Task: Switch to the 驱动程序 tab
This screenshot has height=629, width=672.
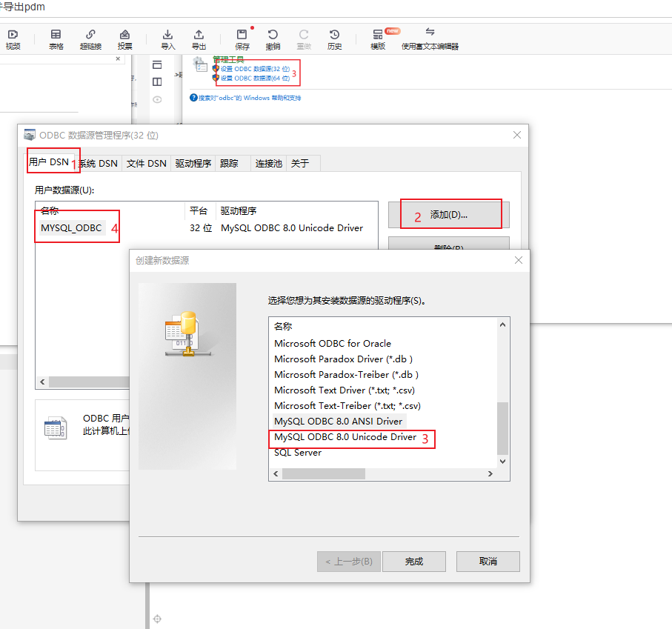Action: pyautogui.click(x=193, y=163)
